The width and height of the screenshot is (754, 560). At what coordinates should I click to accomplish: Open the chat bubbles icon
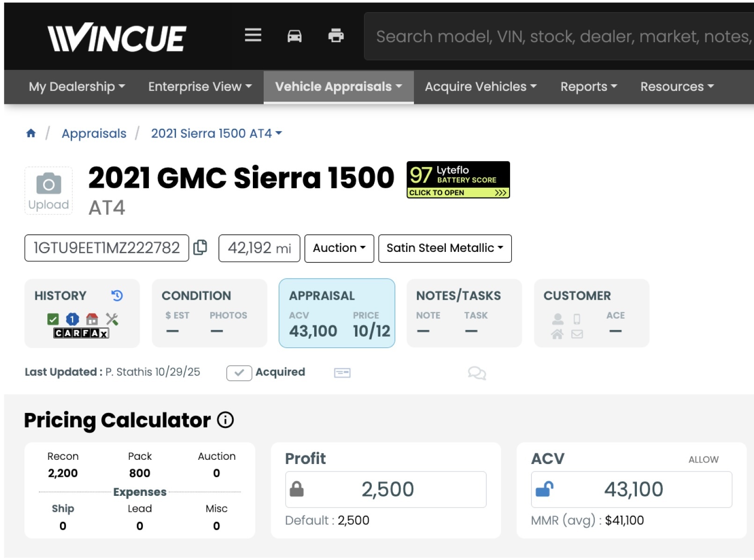tap(477, 373)
